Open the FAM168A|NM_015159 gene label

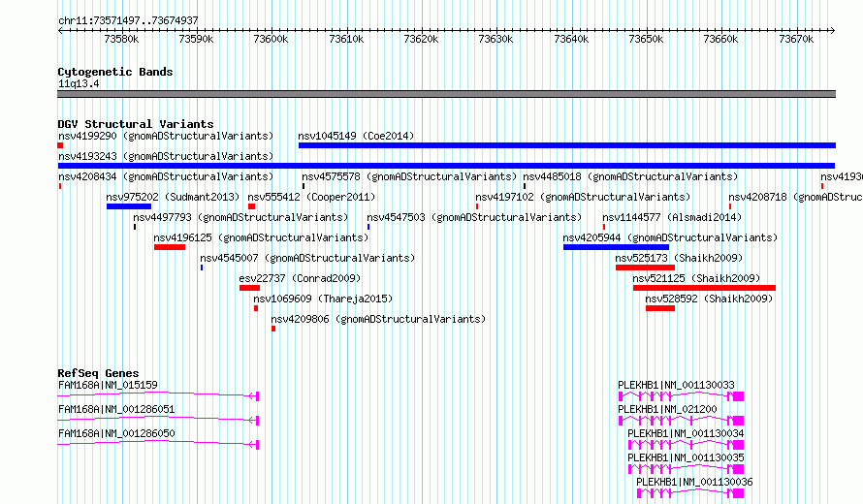pos(108,385)
